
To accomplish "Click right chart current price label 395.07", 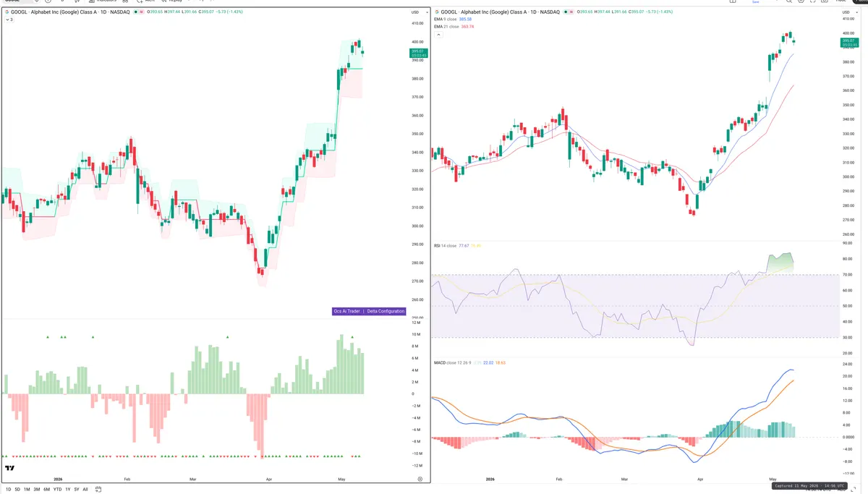I will point(850,43).
